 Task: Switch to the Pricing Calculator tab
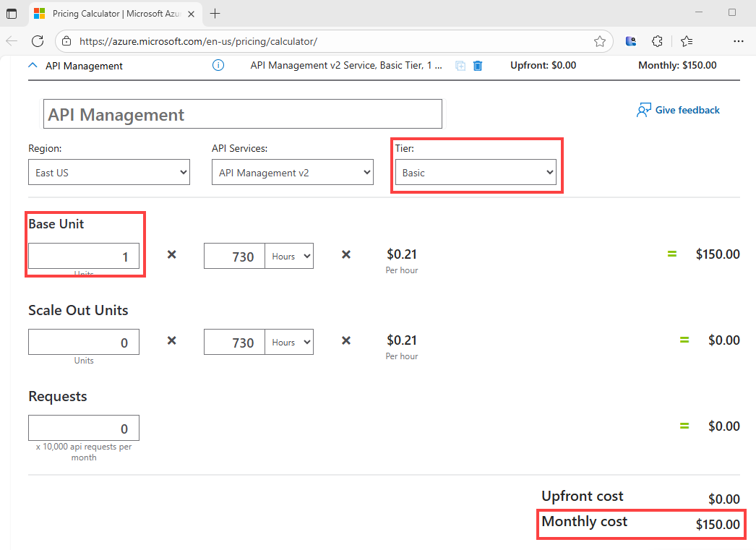click(108, 13)
